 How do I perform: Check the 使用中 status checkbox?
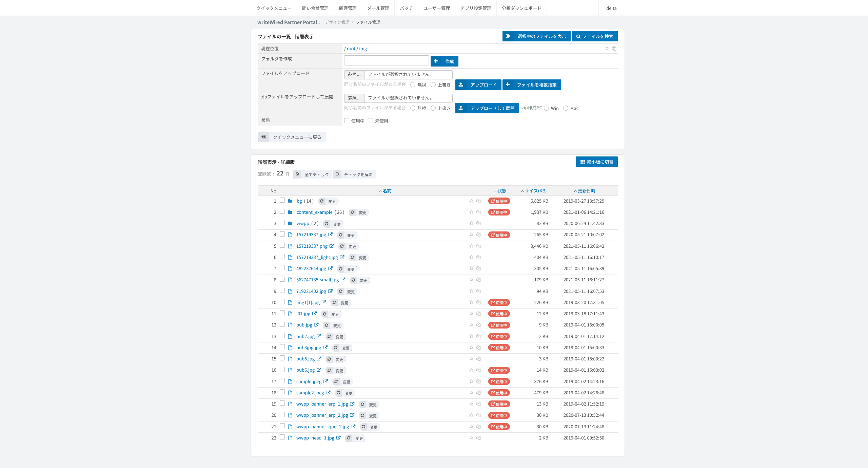(347, 120)
